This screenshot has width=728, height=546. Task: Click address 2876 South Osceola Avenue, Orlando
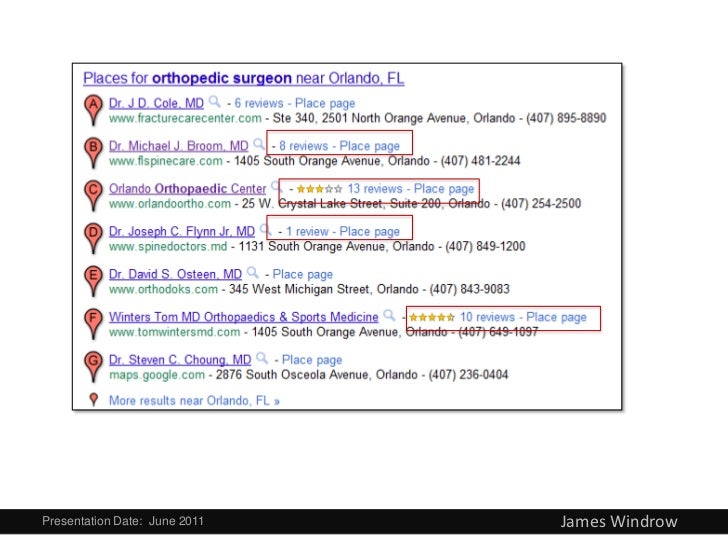point(317,374)
